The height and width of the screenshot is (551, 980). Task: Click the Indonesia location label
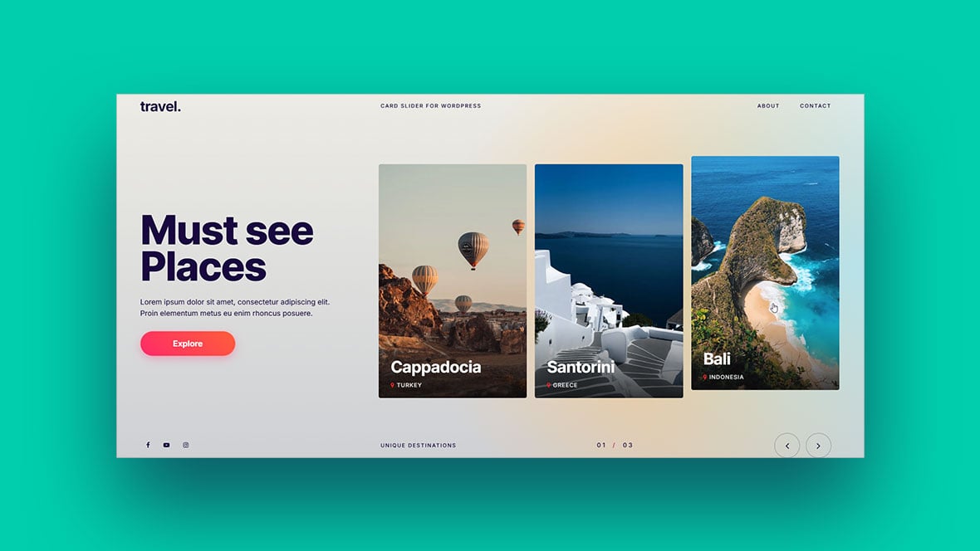coord(723,378)
